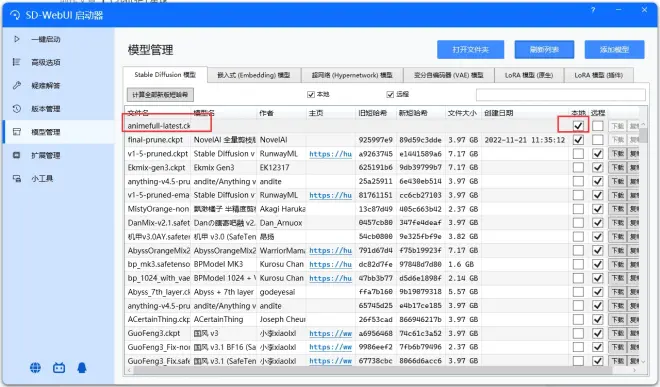The image size is (660, 387).
Task: Click 下载 button for v1-5-pruned.ckpt row
Action: coord(617,154)
